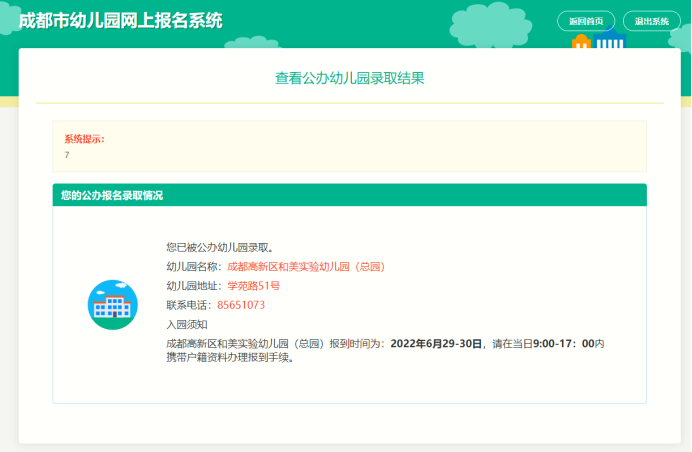Click the green 您的公办报名录取情况 section header
Viewport: 692px width, 452px height.
pyautogui.click(x=349, y=195)
